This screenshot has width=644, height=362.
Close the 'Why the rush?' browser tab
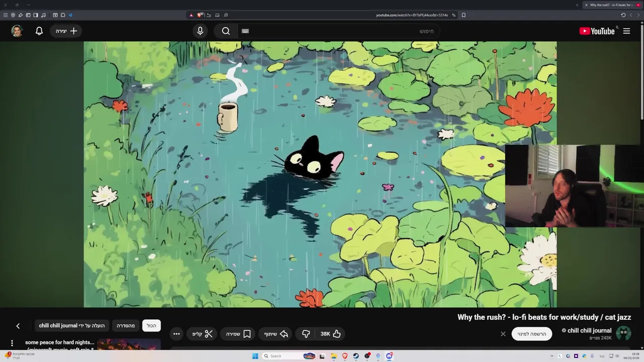point(586,5)
